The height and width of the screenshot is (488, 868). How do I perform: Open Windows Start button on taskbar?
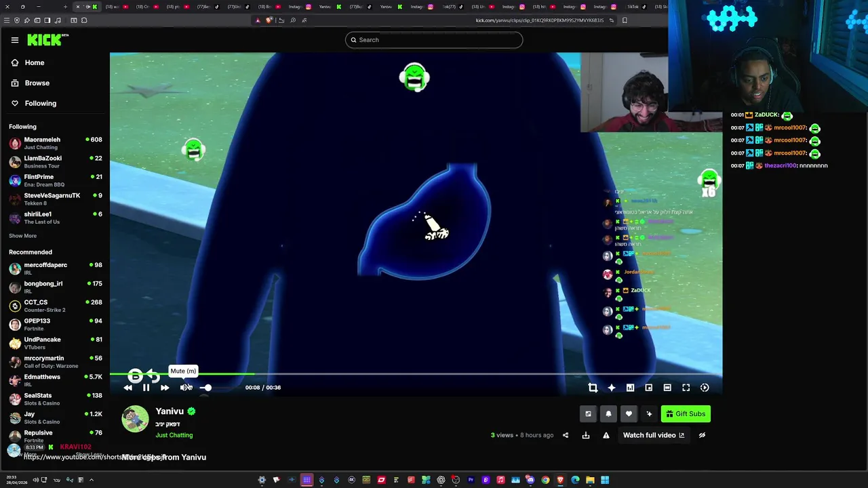(x=605, y=480)
